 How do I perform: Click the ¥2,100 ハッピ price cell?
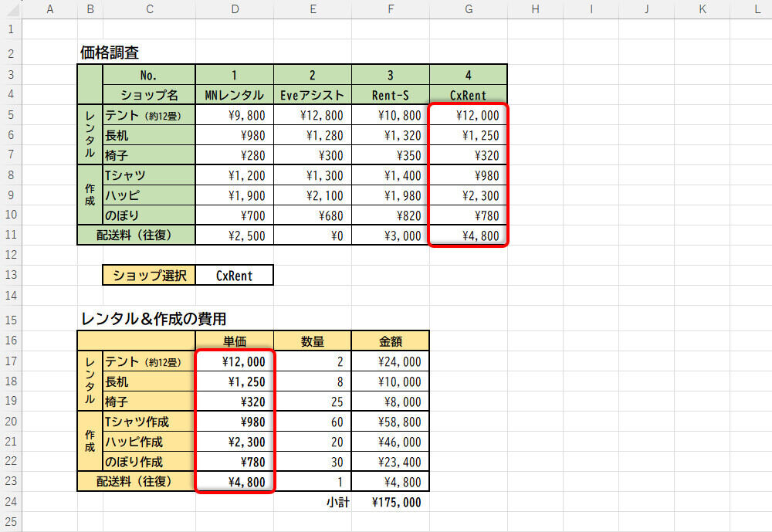click(x=313, y=195)
